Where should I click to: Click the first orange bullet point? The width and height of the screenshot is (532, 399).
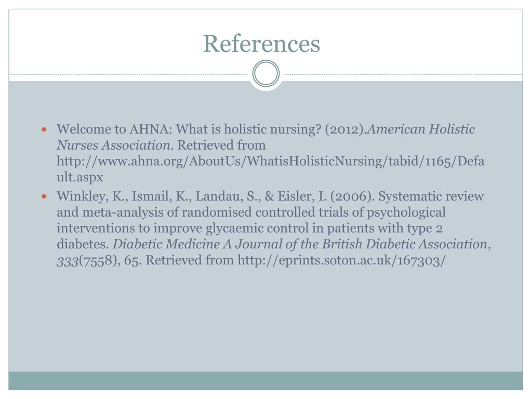(44, 129)
